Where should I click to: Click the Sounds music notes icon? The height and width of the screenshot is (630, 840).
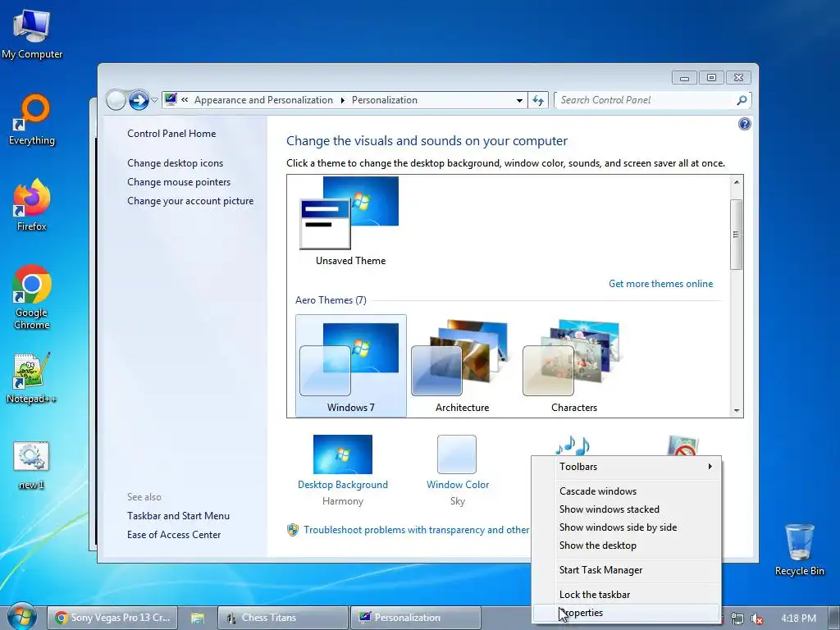(x=572, y=445)
